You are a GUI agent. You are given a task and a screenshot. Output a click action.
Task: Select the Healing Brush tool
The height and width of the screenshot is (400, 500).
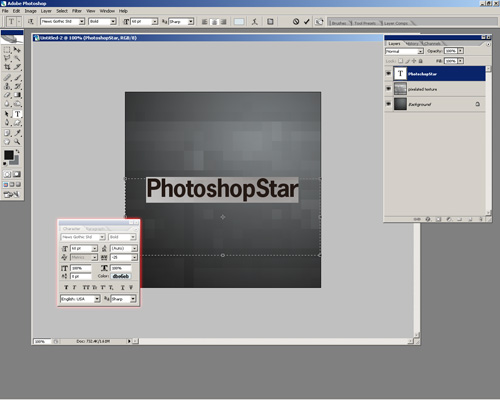[7, 78]
